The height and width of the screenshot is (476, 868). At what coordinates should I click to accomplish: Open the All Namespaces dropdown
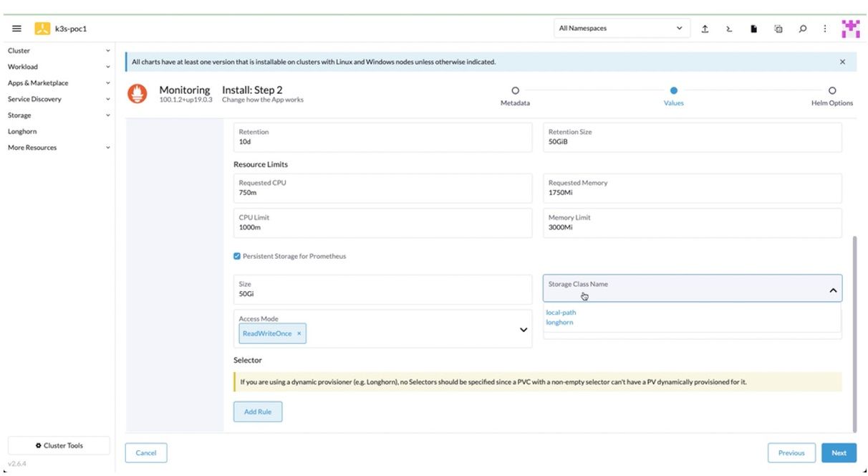click(x=620, y=29)
